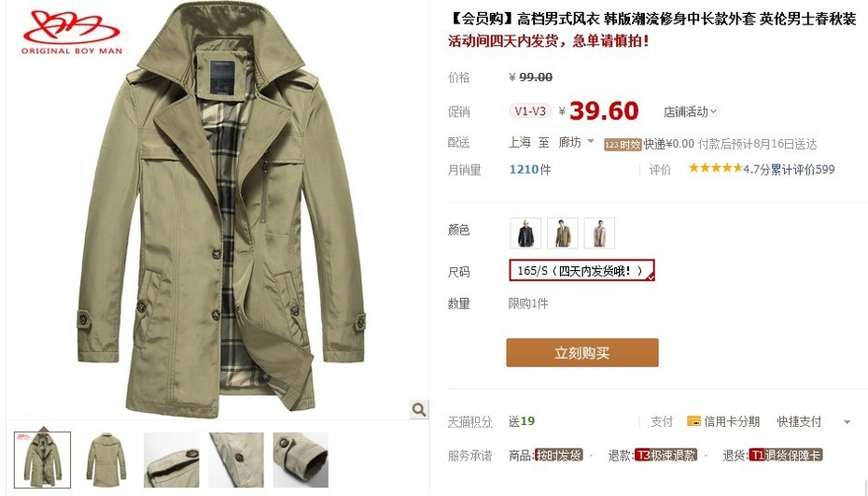Select the 165/S size option
Image resolution: width=868 pixels, height=496 pixels.
(581, 271)
